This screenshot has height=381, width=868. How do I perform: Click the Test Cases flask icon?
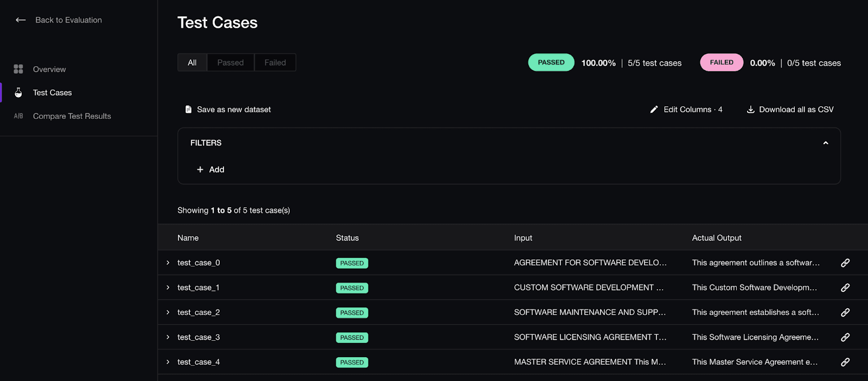18,93
